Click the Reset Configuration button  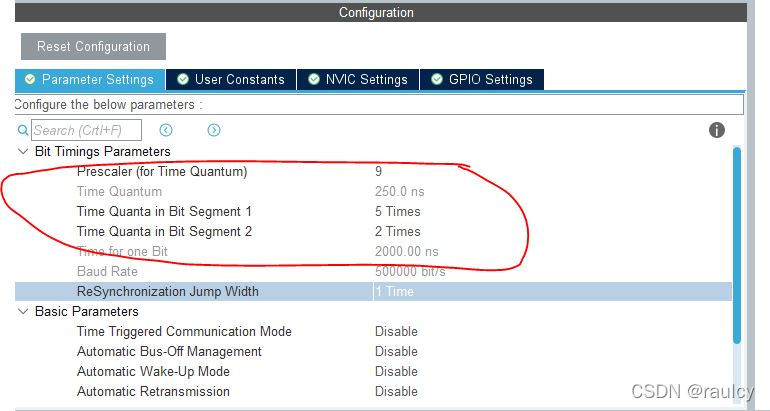tap(93, 47)
